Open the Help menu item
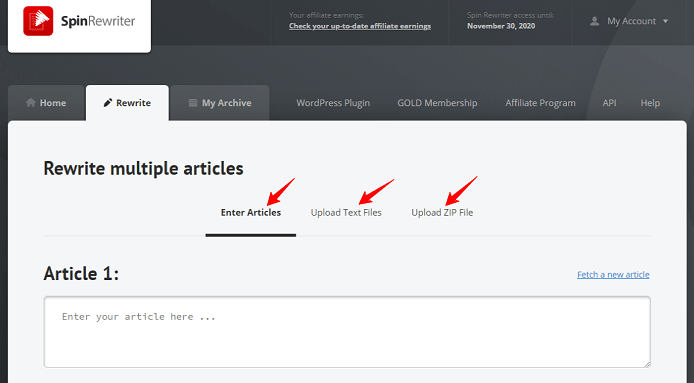Image resolution: width=694 pixels, height=383 pixels. tap(650, 103)
